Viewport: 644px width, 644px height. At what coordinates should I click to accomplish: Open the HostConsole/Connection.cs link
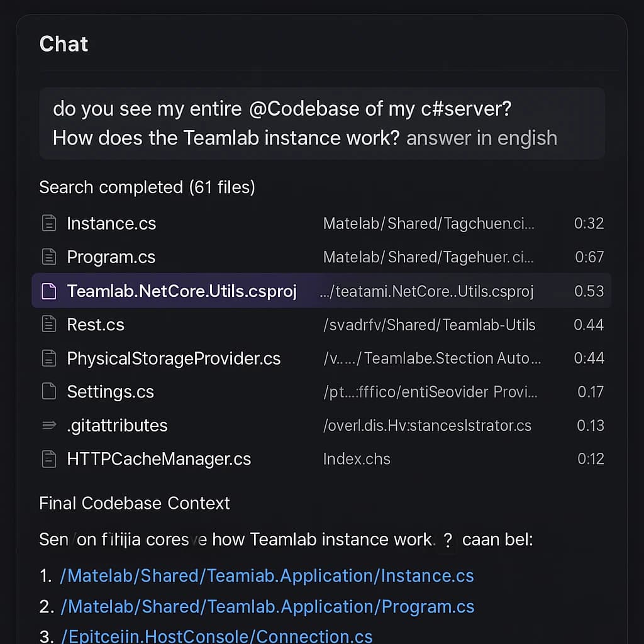coord(216,636)
